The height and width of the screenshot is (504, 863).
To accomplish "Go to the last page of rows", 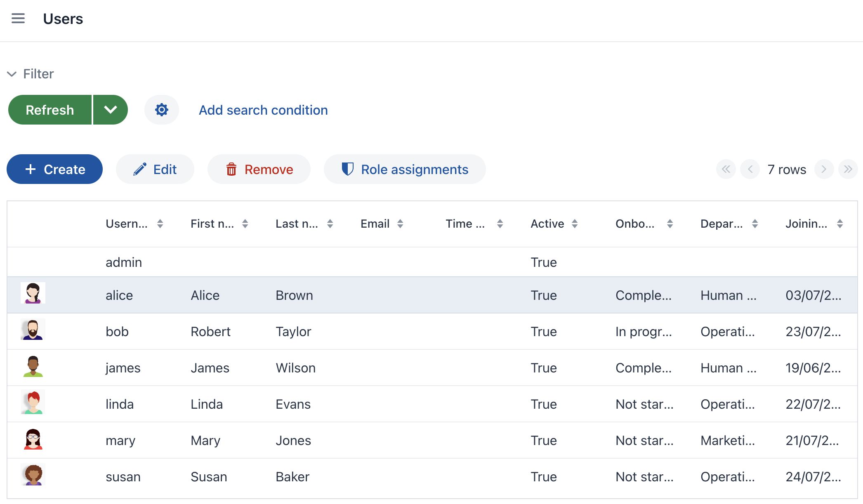I will point(848,169).
